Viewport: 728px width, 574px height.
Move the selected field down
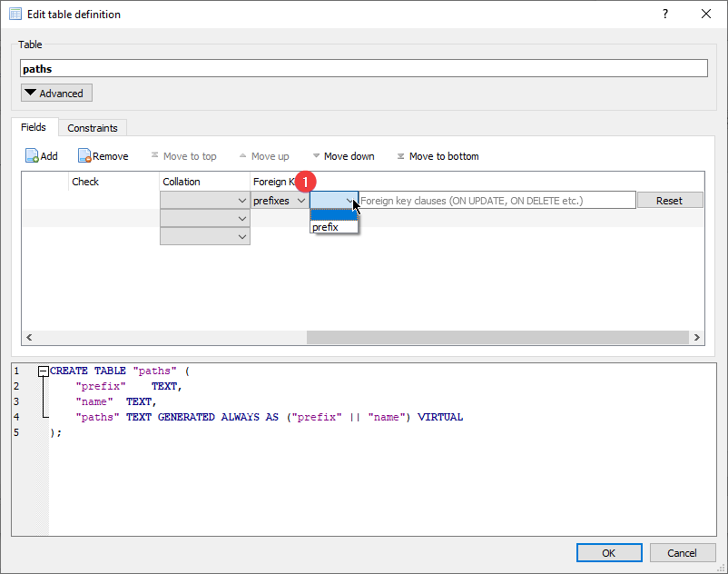tap(344, 155)
